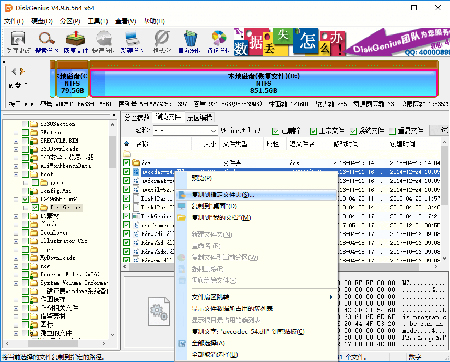The height and width of the screenshot is (362, 450).
Task: Check the $RECYCLE.BIN folder checkbox in the tree
Action: tap(25, 141)
